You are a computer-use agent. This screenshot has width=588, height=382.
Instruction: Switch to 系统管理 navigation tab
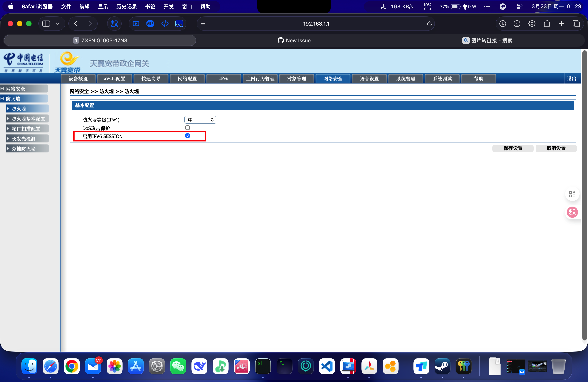coord(406,79)
